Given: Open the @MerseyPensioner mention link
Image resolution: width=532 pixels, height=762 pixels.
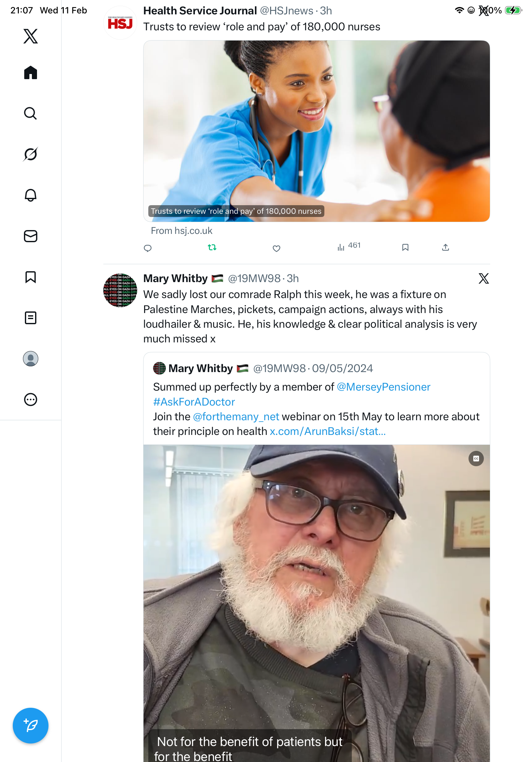Looking at the screenshot, I should click(x=383, y=387).
